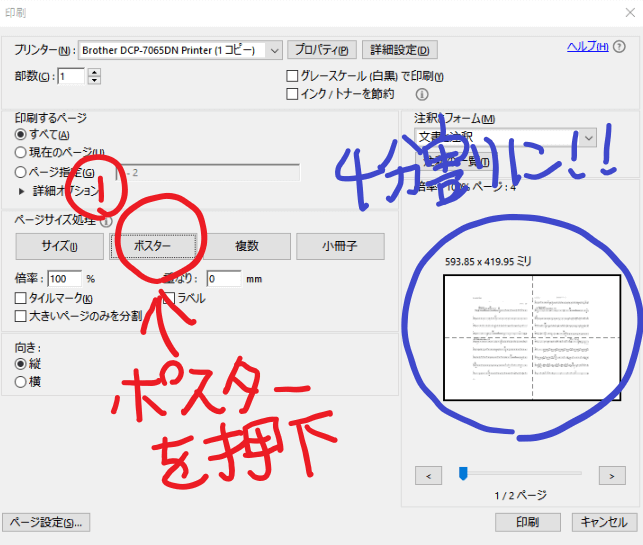Increase the copies count with up arrow
Image resolution: width=643 pixels, height=545 pixels.
(95, 72)
